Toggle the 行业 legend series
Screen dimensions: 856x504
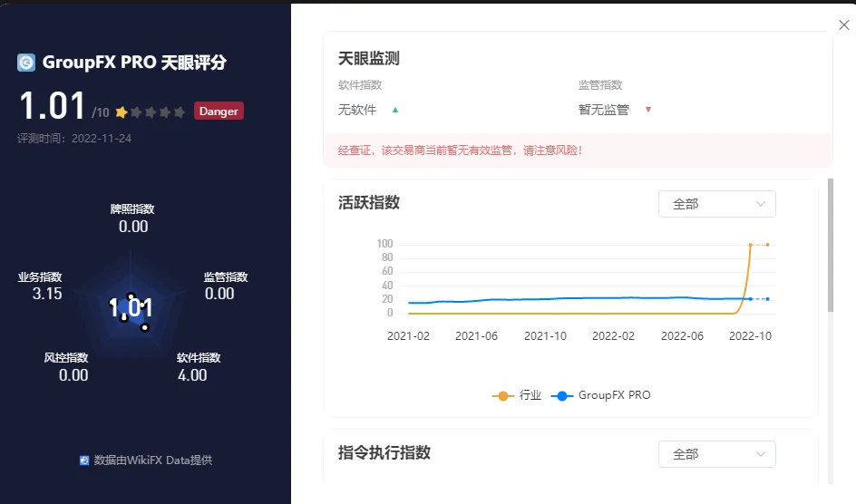tap(517, 395)
